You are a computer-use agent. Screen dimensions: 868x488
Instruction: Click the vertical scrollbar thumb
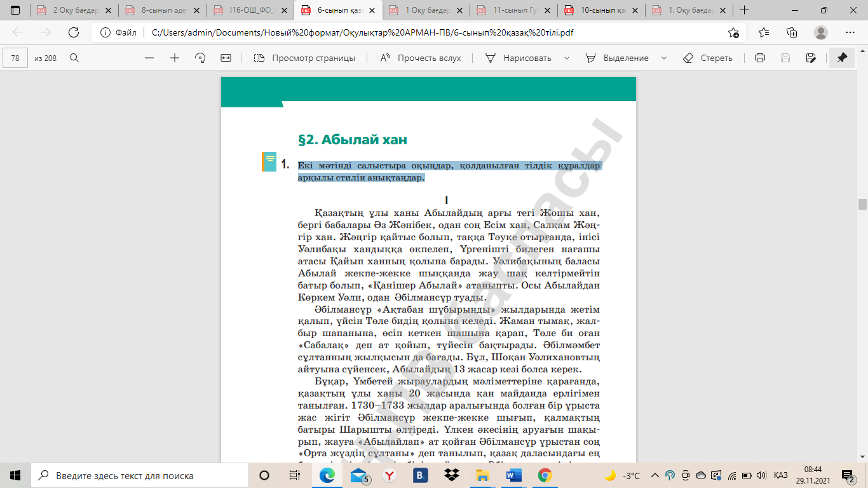(862, 204)
